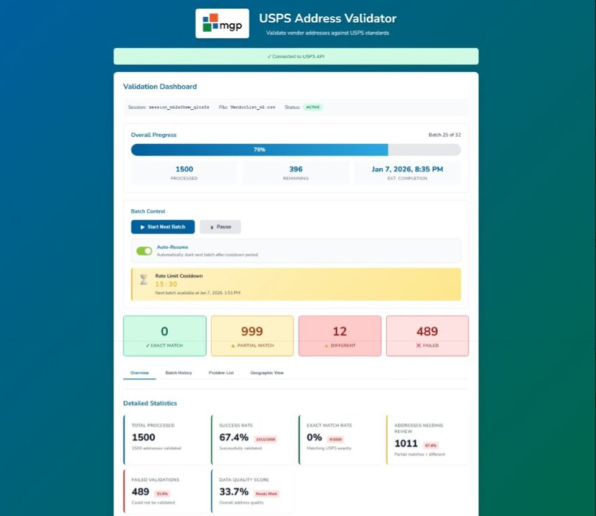Click the Needs Work badge
The width and height of the screenshot is (596, 516).
pyautogui.click(x=266, y=494)
